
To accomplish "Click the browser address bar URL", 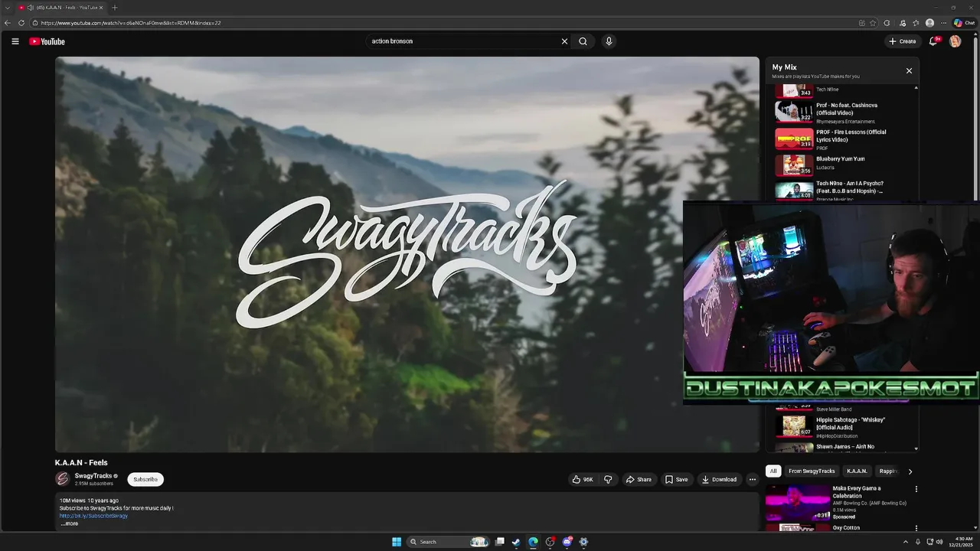I will [130, 23].
